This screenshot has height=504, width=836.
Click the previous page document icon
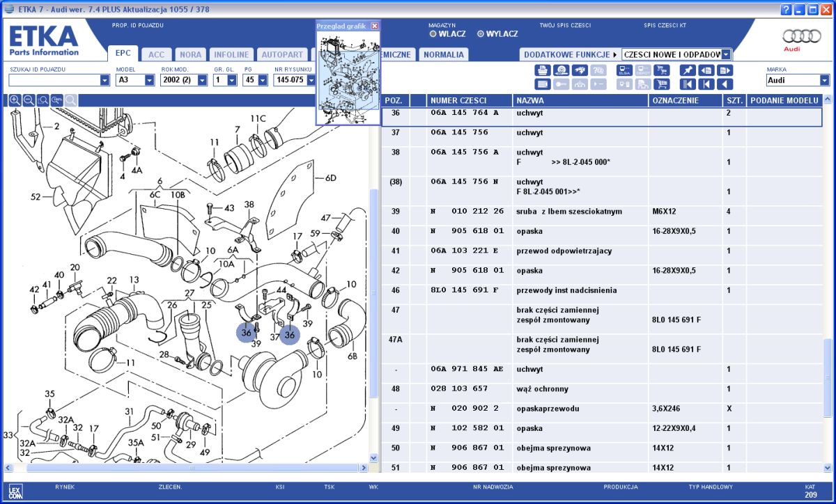point(706,70)
